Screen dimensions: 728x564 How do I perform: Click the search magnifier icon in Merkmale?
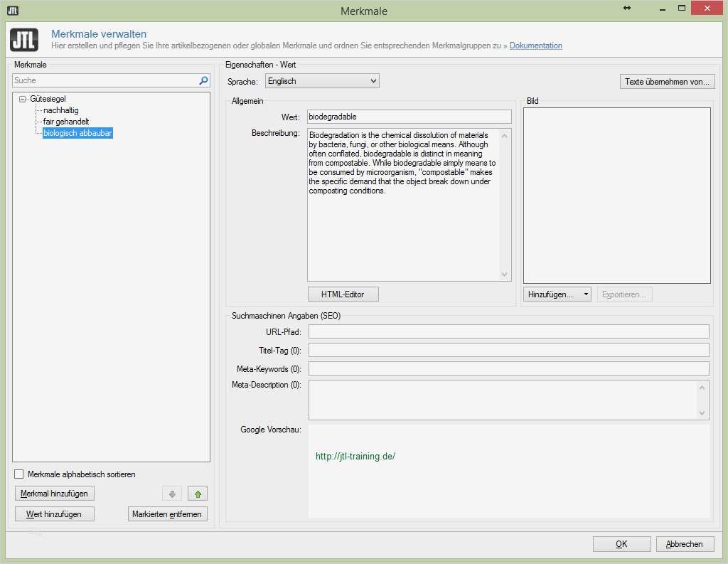203,81
